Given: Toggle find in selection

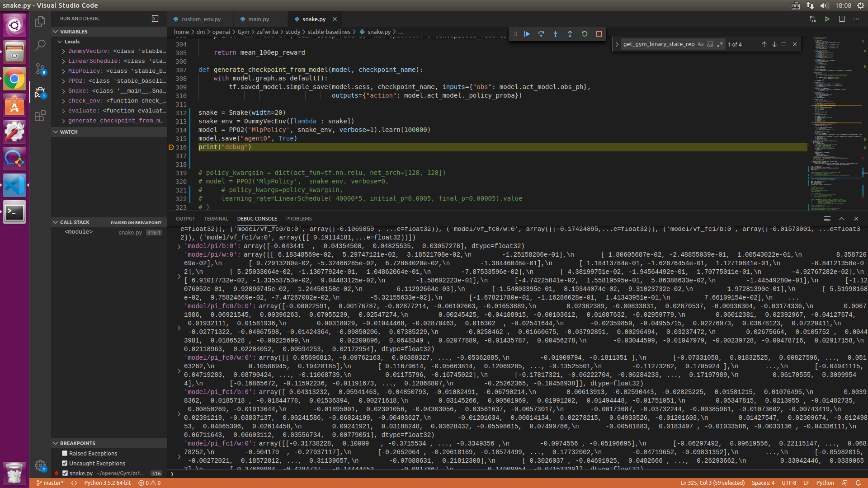Looking at the screenshot, I should click(784, 44).
